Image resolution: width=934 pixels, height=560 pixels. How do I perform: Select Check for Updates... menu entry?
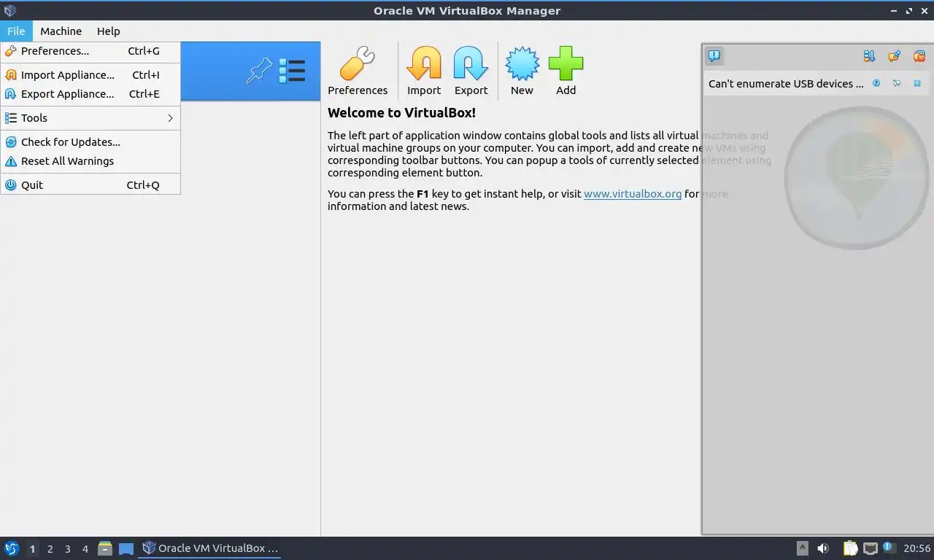tap(90, 141)
